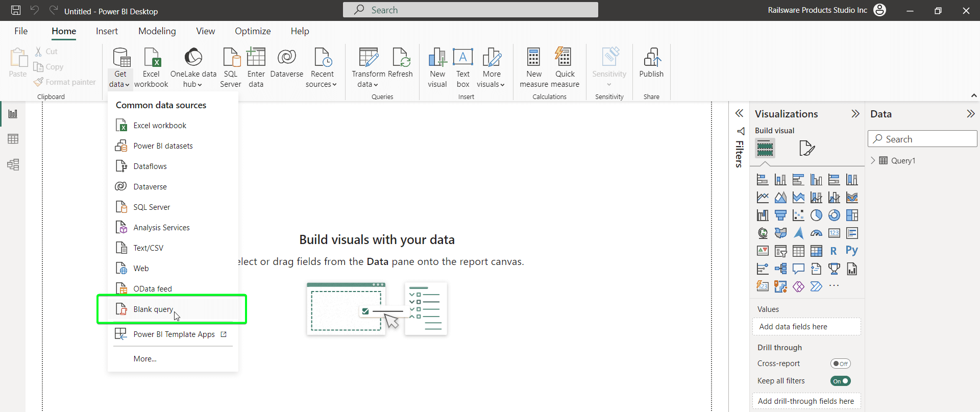This screenshot has width=980, height=412.
Task: Select the Gauge visualization
Action: point(816,233)
